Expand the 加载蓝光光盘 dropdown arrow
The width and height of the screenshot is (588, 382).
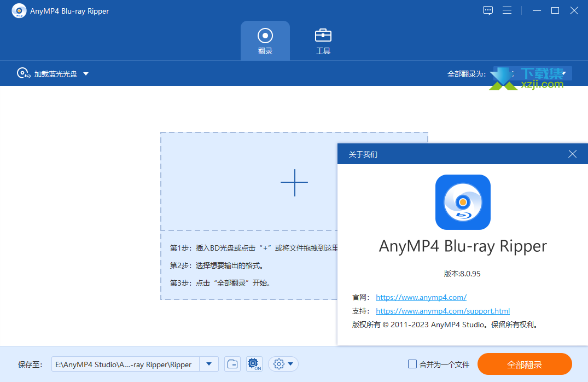click(x=86, y=74)
